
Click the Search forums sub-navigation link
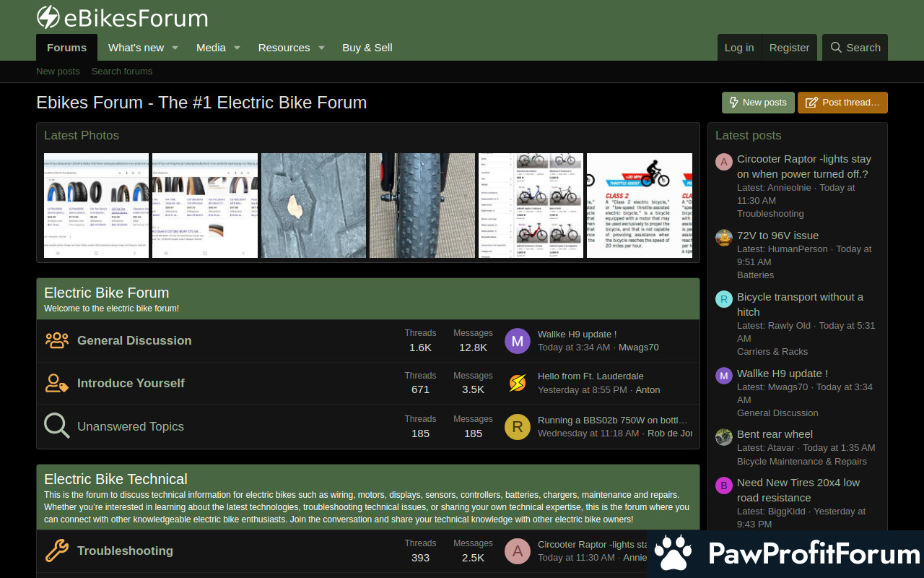122,71
